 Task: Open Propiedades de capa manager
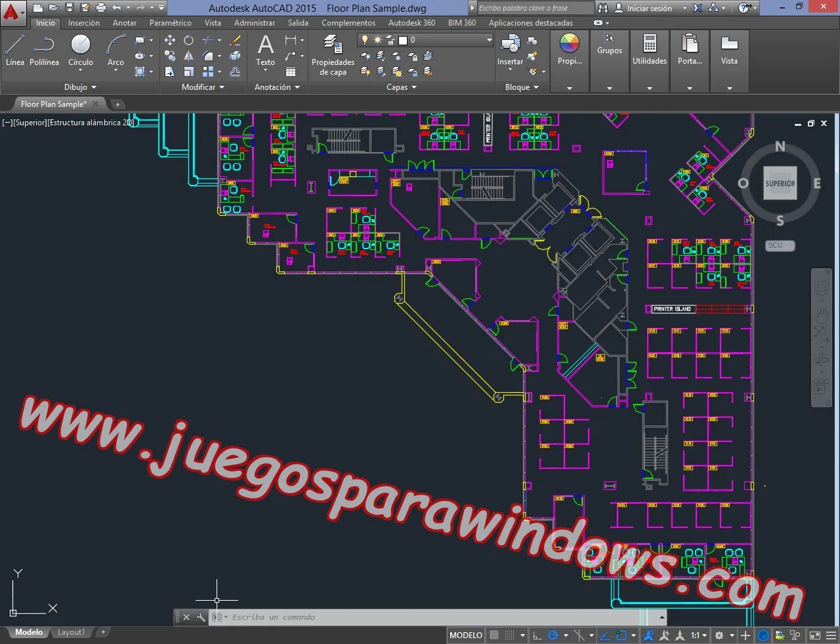pos(333,55)
